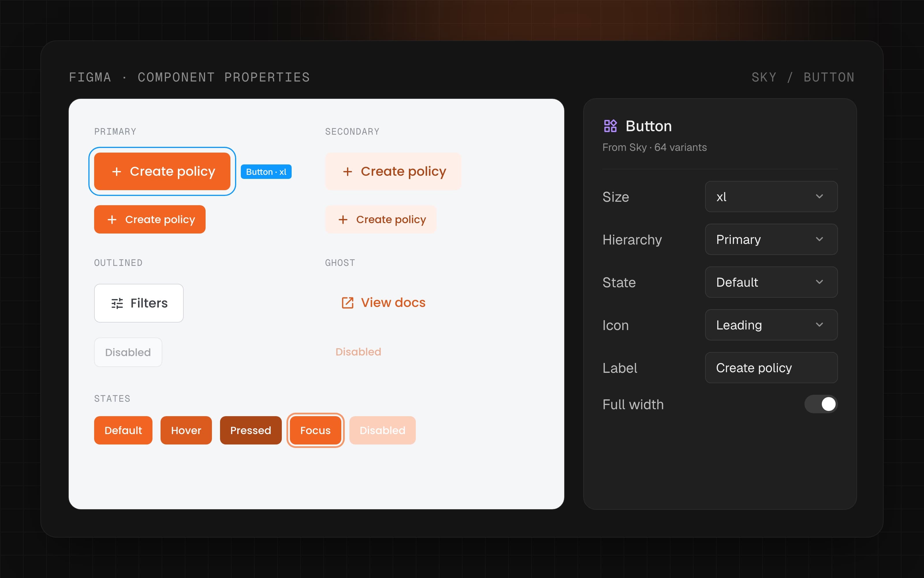Click the outlined Disabled button
Screen dimensions: 924x578
128,352
